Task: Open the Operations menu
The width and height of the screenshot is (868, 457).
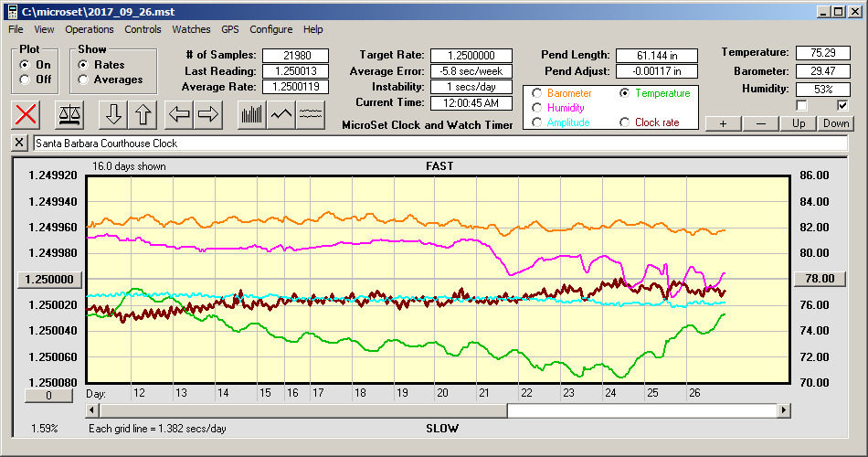Action: coord(90,29)
